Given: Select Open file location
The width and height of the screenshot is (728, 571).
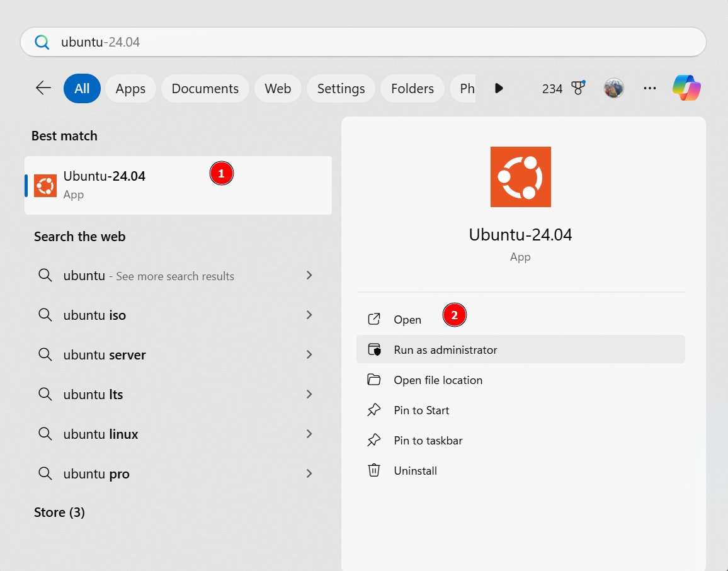Looking at the screenshot, I should pos(438,380).
